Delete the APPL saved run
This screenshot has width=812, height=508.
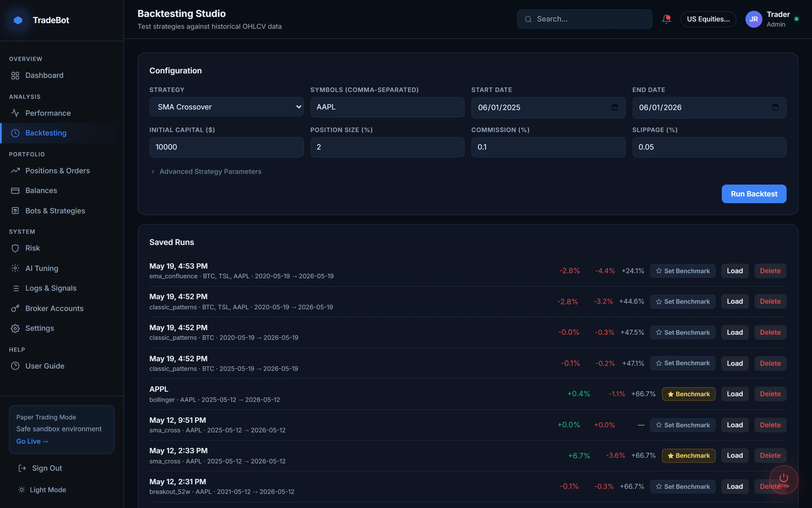tap(770, 394)
